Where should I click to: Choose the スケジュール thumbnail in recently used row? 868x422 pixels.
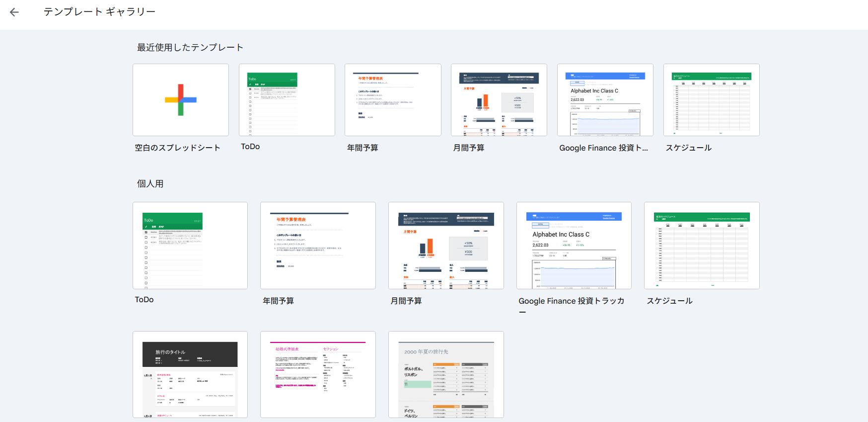[711, 100]
